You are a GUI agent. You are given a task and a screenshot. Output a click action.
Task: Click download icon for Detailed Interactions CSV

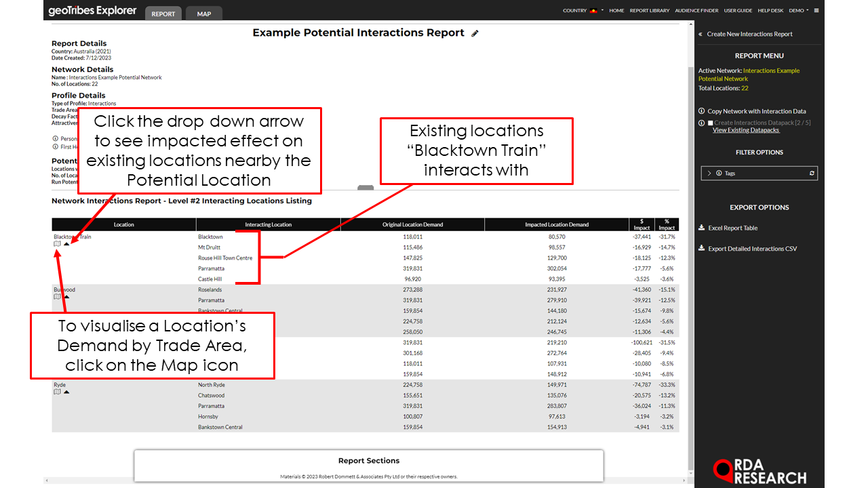tap(702, 249)
